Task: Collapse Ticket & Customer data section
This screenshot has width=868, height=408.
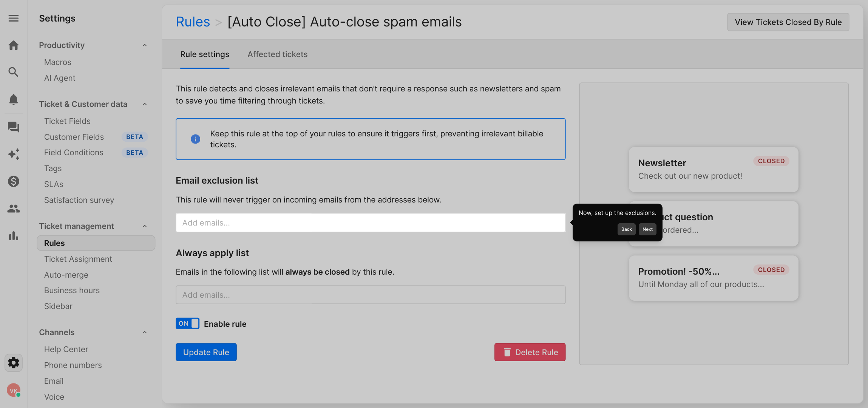Action: pos(145,104)
